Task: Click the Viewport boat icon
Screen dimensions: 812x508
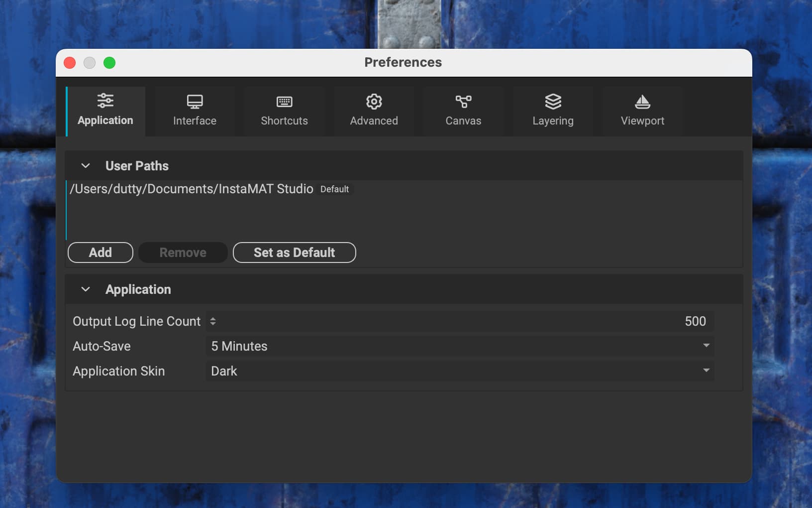Action: click(642, 102)
